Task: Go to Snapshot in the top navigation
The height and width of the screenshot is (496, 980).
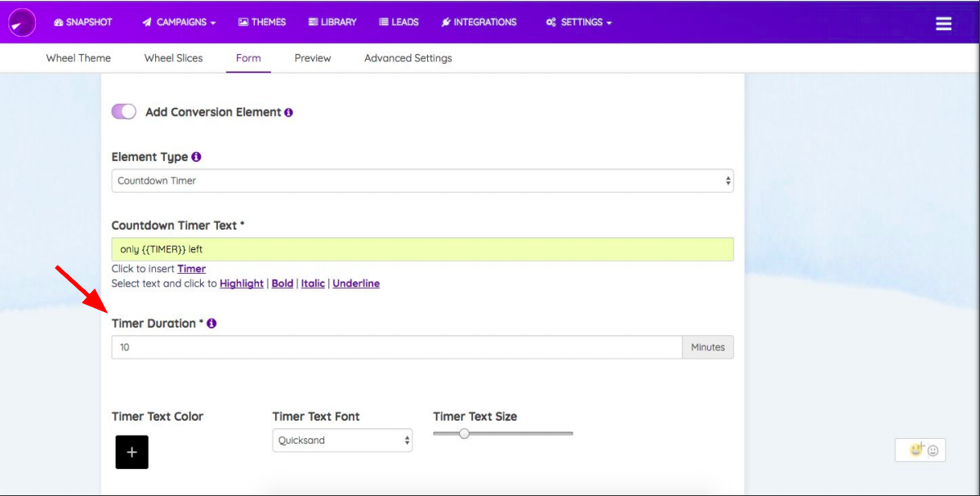Action: click(x=83, y=22)
